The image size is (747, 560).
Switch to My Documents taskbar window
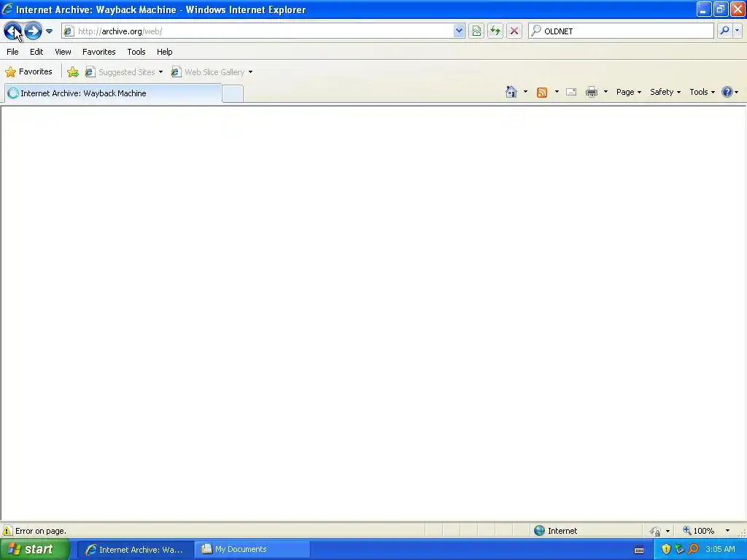click(x=252, y=550)
